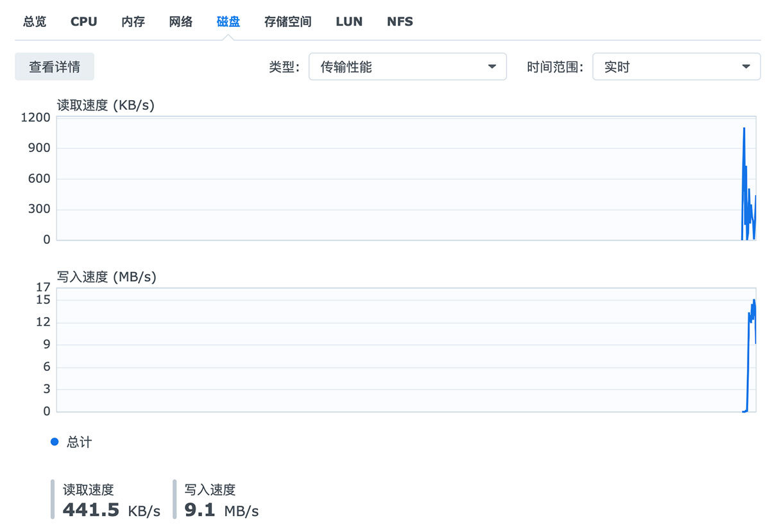The height and width of the screenshot is (532, 770).
Task: Click the arrow on the 实时 combo box
Action: (746, 67)
